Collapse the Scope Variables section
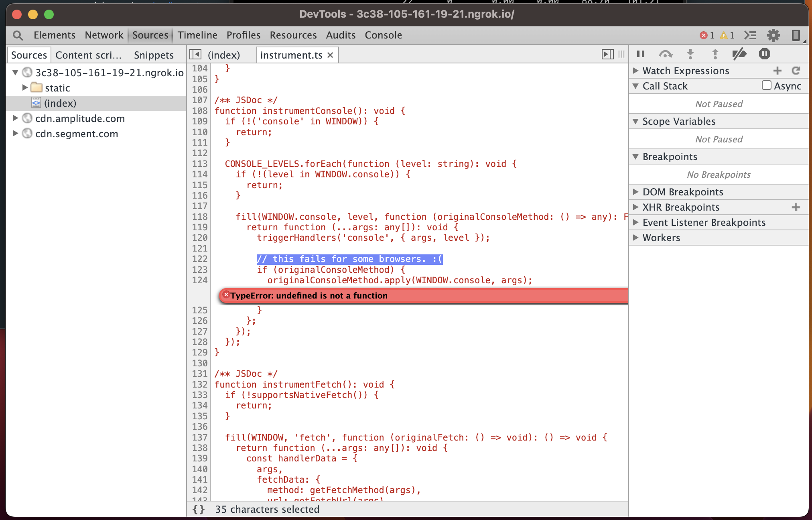812x520 pixels. coord(636,121)
